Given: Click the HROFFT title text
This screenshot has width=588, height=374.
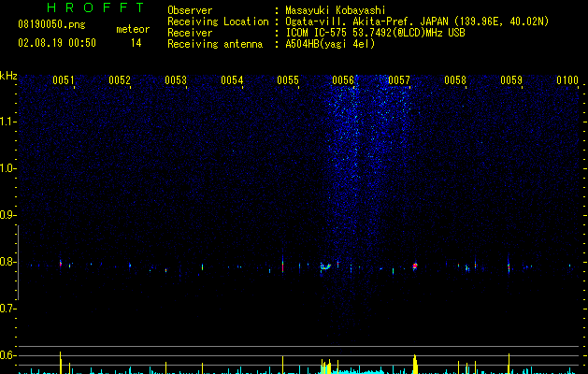Looking at the screenshot, I should click(96, 7).
